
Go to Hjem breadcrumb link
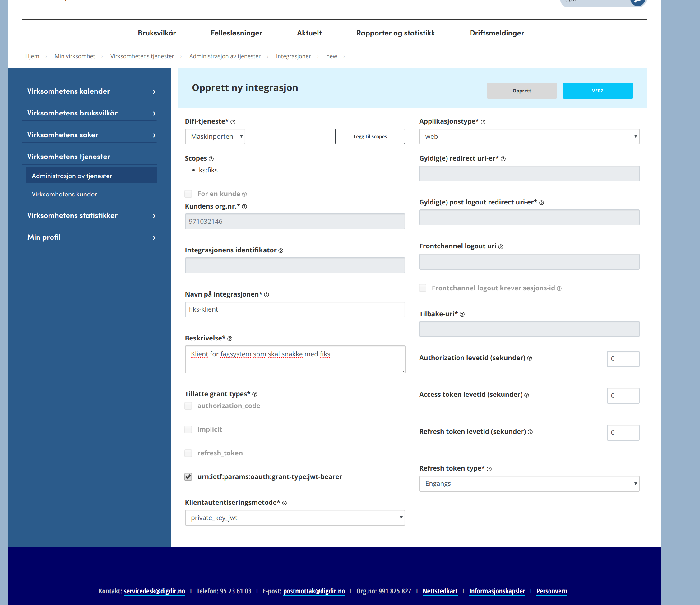(x=32, y=56)
